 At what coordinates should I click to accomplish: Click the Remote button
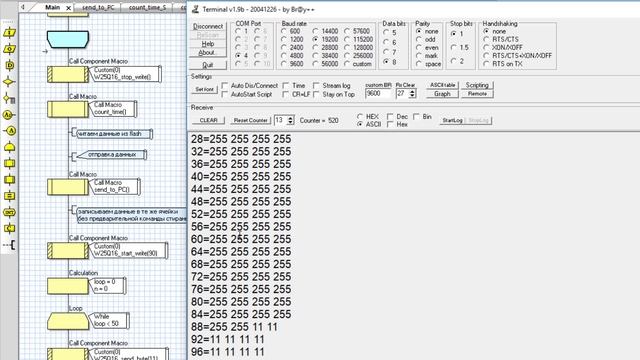(477, 94)
